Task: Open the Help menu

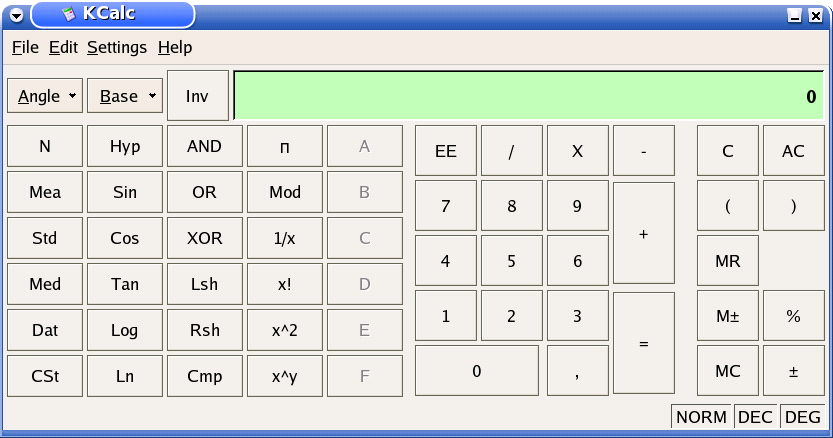Action: click(x=175, y=47)
